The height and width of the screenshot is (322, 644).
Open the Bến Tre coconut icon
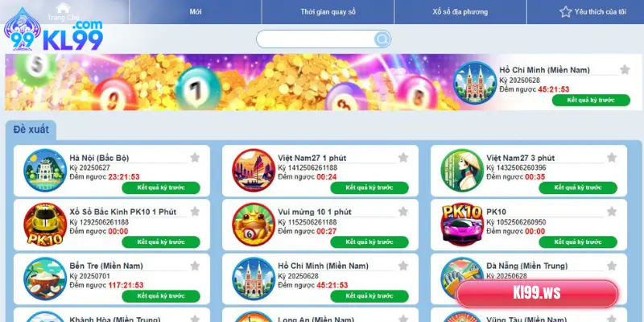point(45,279)
